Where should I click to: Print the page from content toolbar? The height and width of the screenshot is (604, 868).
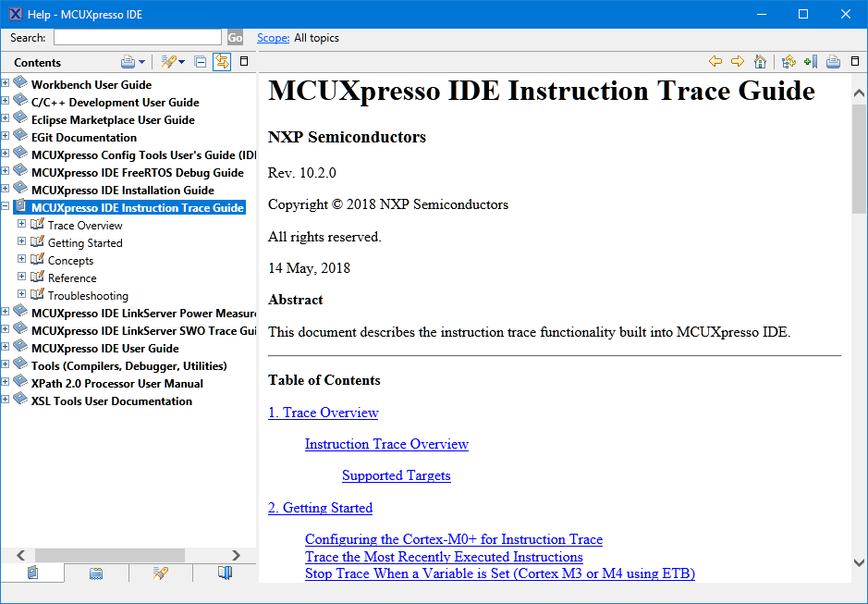coord(833,62)
